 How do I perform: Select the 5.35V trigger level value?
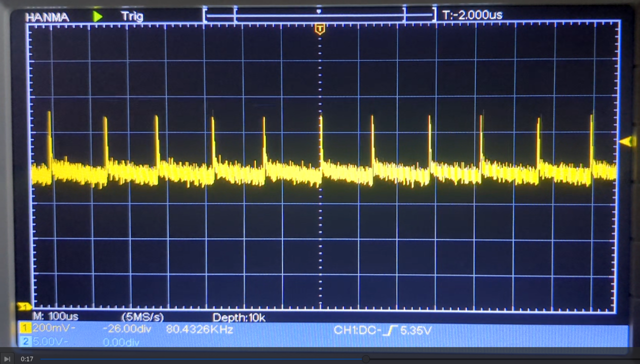416,330
